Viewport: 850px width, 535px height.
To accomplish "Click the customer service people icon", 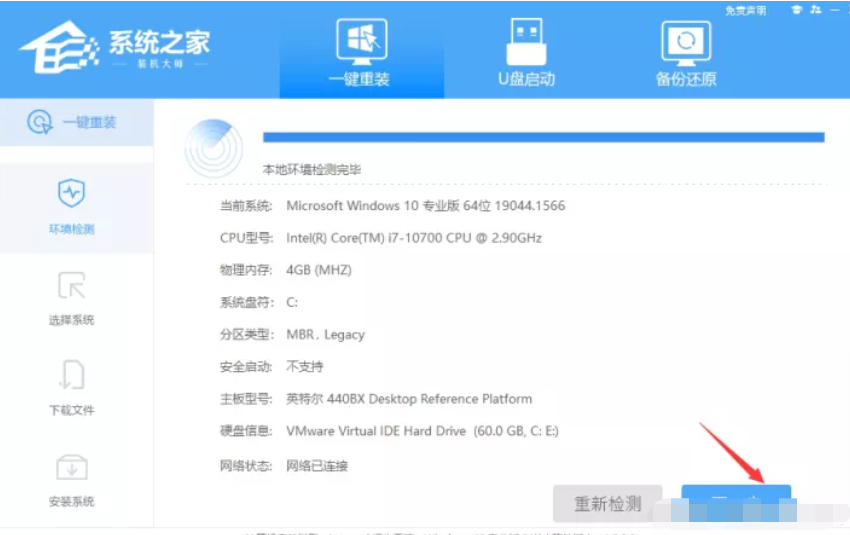I will (x=816, y=10).
